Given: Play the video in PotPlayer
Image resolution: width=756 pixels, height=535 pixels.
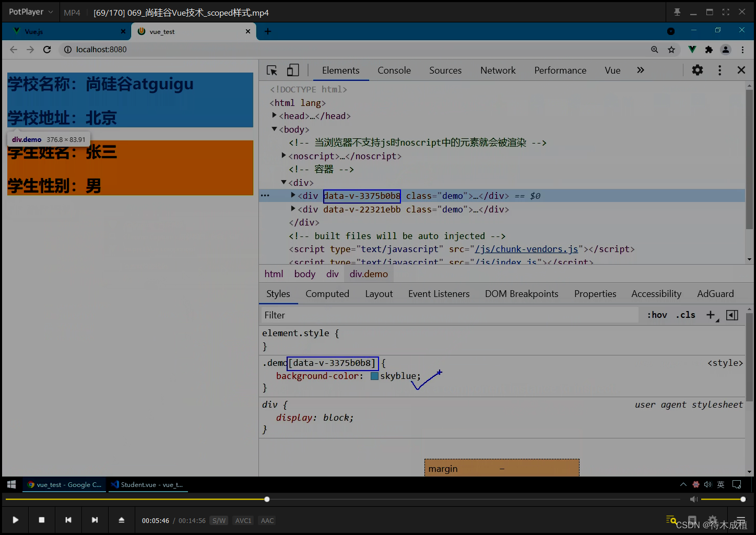Looking at the screenshot, I should [16, 520].
